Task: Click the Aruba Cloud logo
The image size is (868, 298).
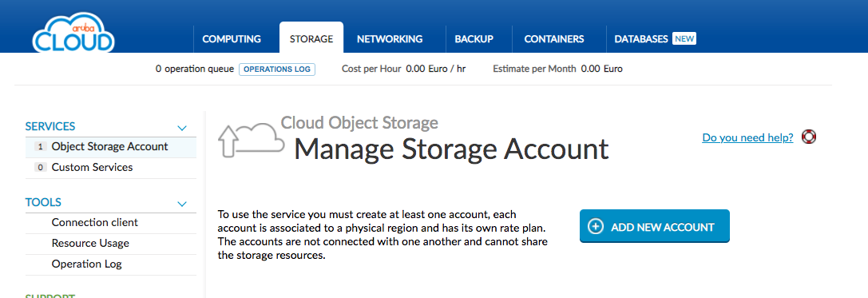Action: (x=73, y=33)
